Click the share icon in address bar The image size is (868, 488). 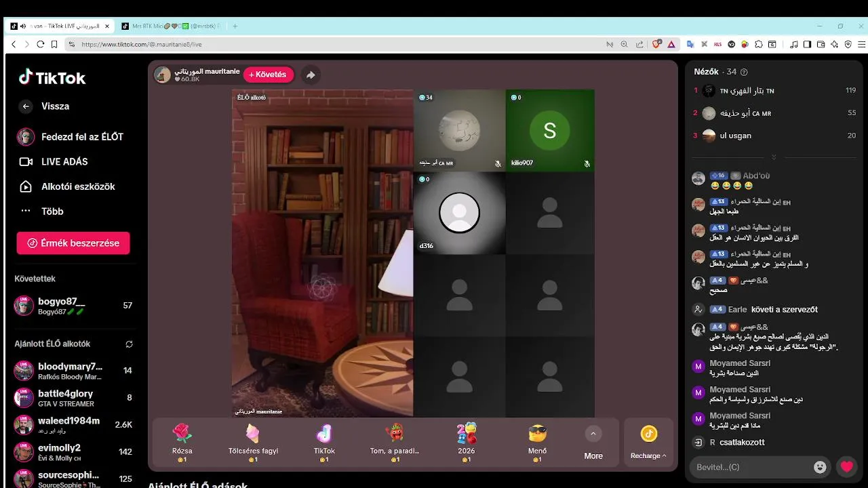pyautogui.click(x=639, y=44)
